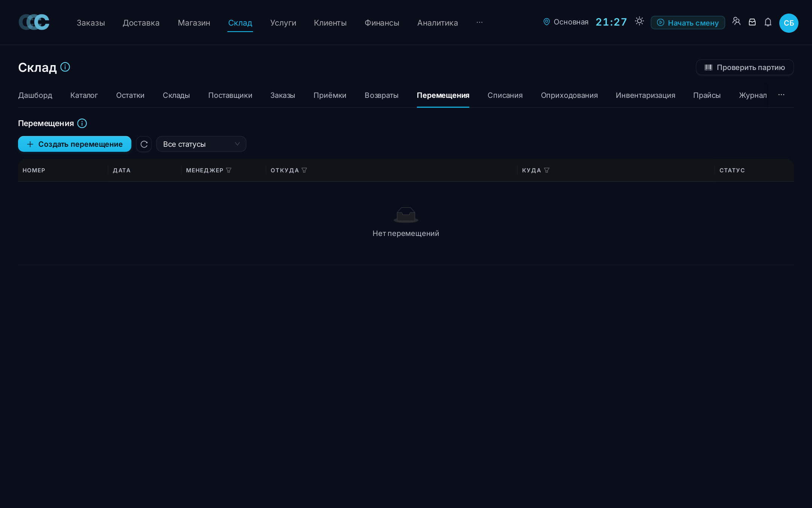The height and width of the screenshot is (508, 812).
Task: Switch to the Оприходования tab
Action: point(569,95)
